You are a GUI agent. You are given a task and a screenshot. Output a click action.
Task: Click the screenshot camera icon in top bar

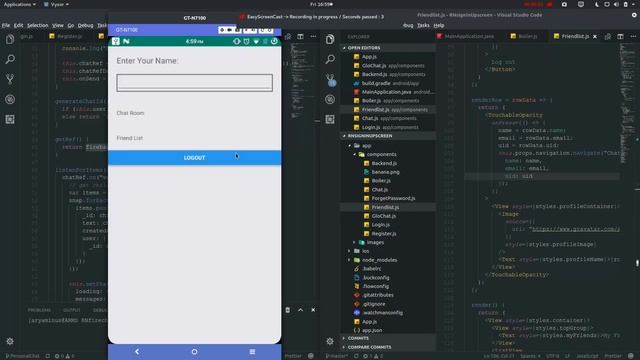coord(564,4)
